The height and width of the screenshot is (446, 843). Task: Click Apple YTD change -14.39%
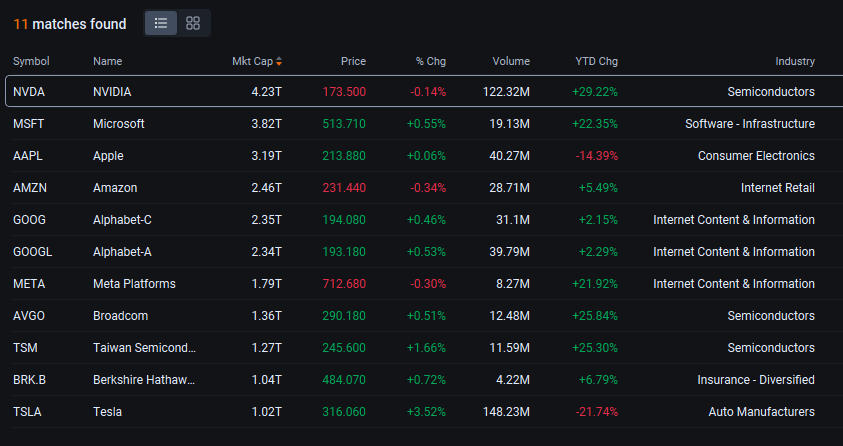pos(597,156)
